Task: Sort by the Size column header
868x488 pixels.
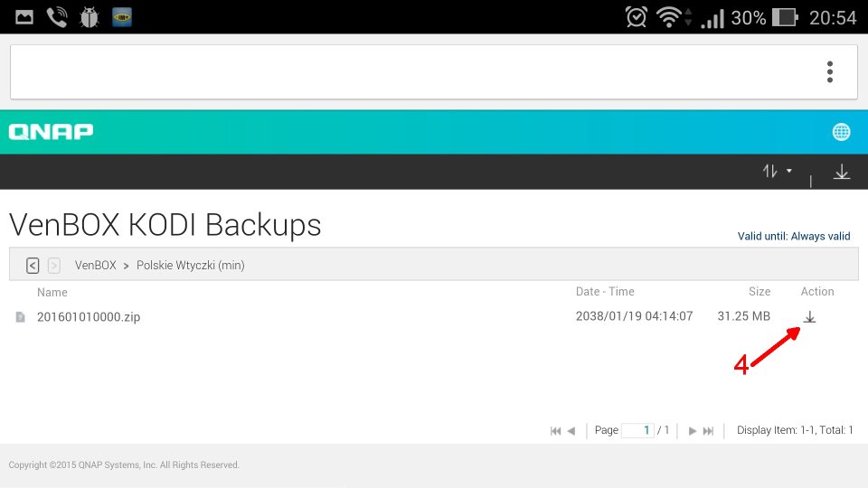Action: (759, 292)
